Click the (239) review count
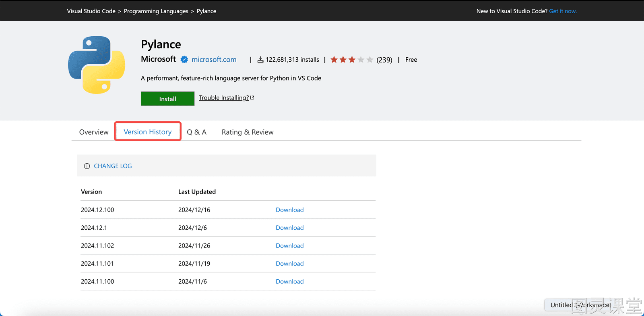Image resolution: width=644 pixels, height=316 pixels. (x=384, y=60)
